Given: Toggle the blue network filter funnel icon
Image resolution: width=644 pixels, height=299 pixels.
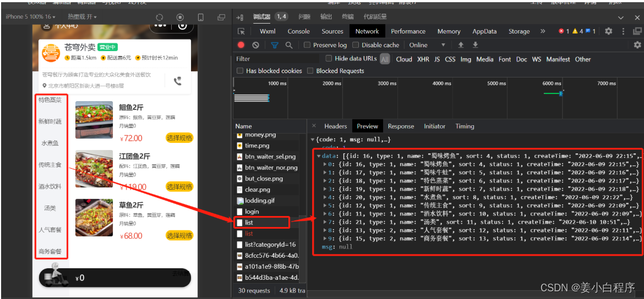Looking at the screenshot, I should (275, 45).
